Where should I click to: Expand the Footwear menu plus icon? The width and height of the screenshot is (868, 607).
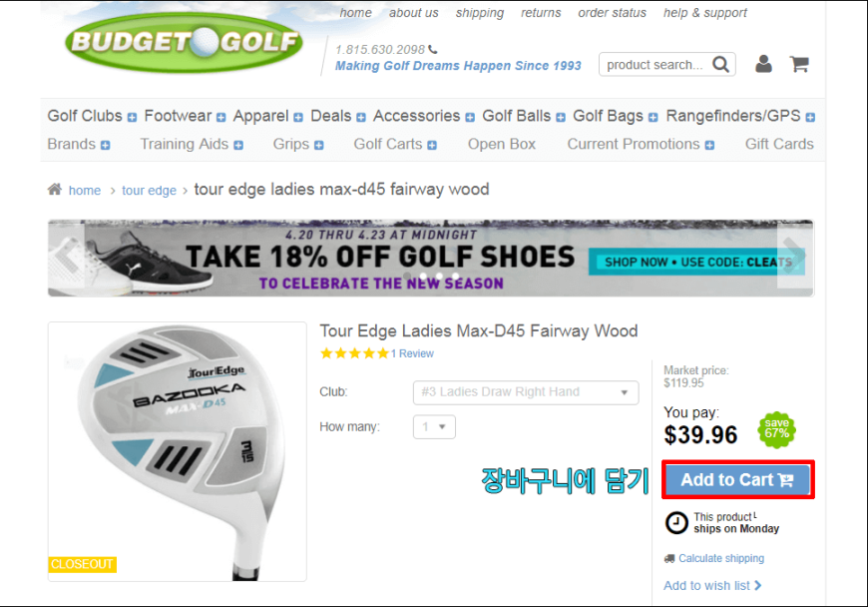pyautogui.click(x=220, y=117)
